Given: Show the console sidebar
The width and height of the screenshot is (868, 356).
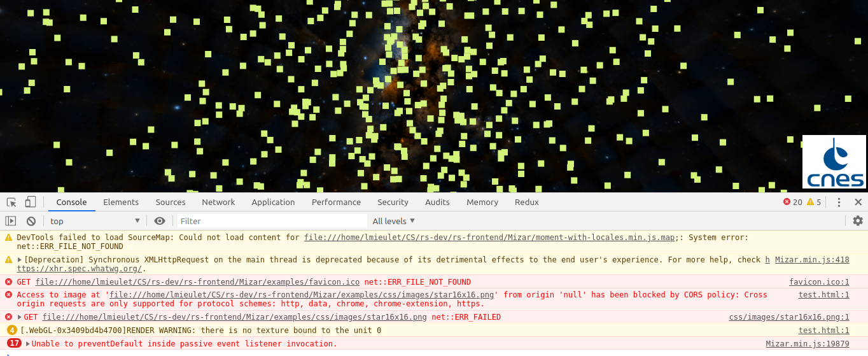Looking at the screenshot, I should [11, 221].
